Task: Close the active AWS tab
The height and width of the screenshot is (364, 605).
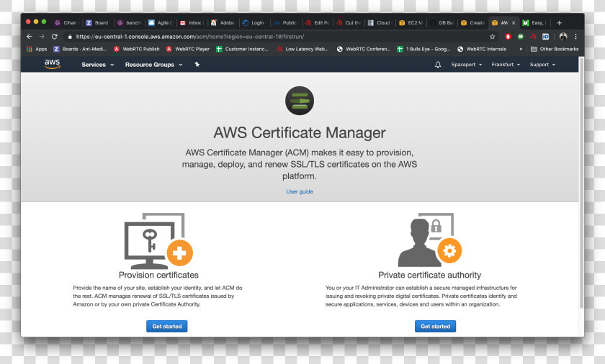Action: click(514, 23)
